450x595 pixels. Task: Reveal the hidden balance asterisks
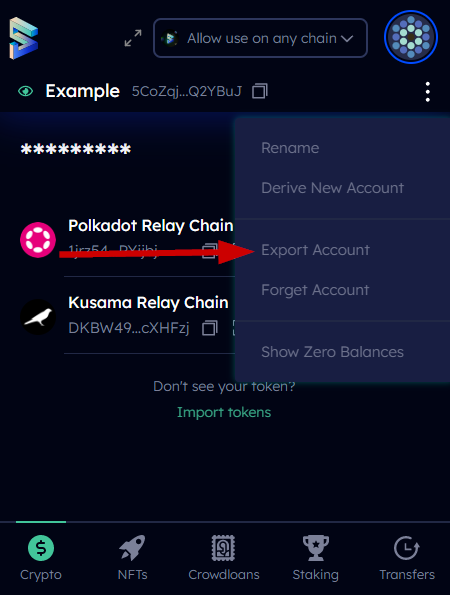[x=76, y=149]
